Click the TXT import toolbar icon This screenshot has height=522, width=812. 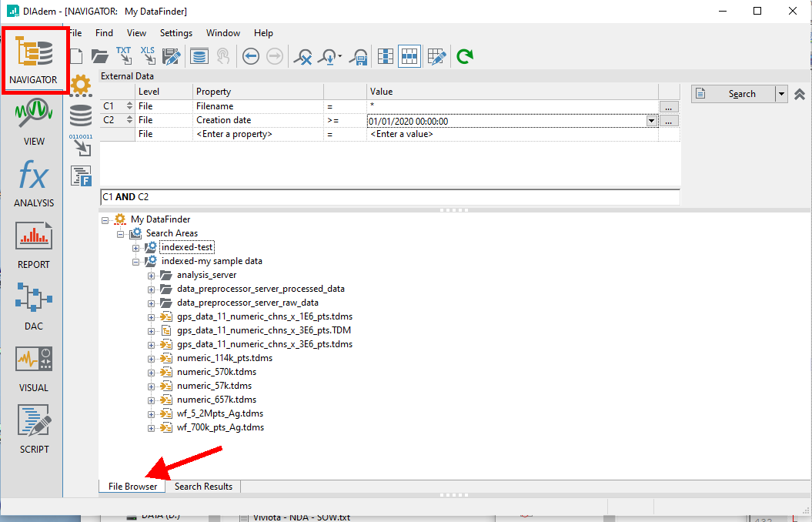(124, 55)
